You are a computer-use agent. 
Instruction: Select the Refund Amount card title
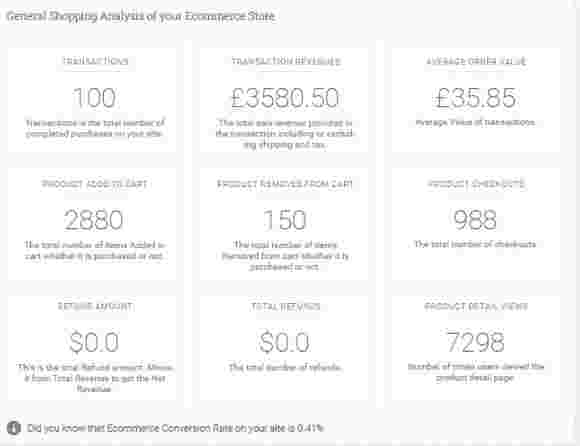pyautogui.click(x=95, y=306)
